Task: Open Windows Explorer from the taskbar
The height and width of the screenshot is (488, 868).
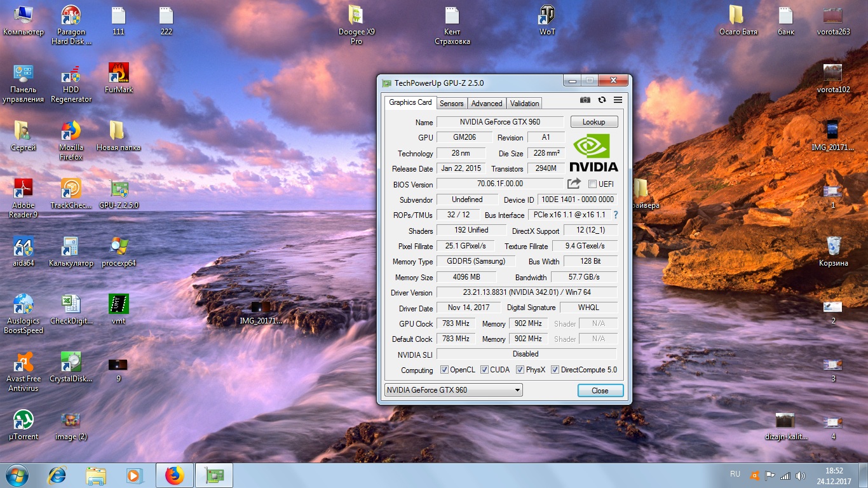Action: (96, 475)
